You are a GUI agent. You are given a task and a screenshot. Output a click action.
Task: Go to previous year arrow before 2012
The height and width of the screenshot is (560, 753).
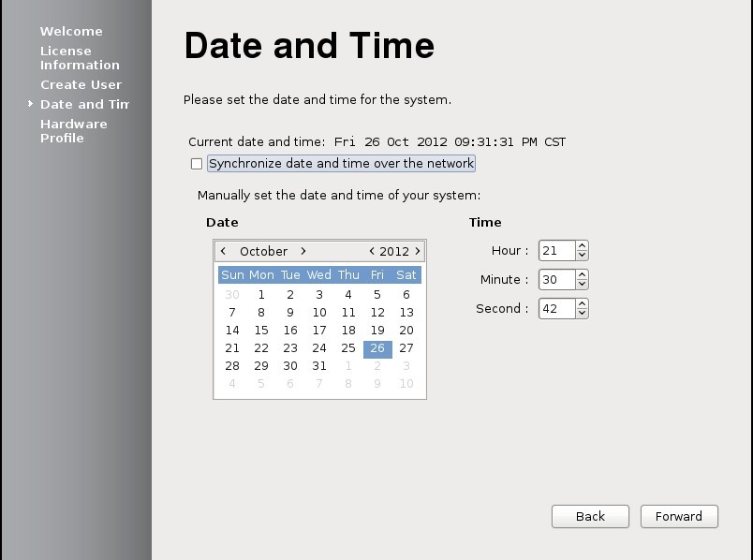[372, 251]
